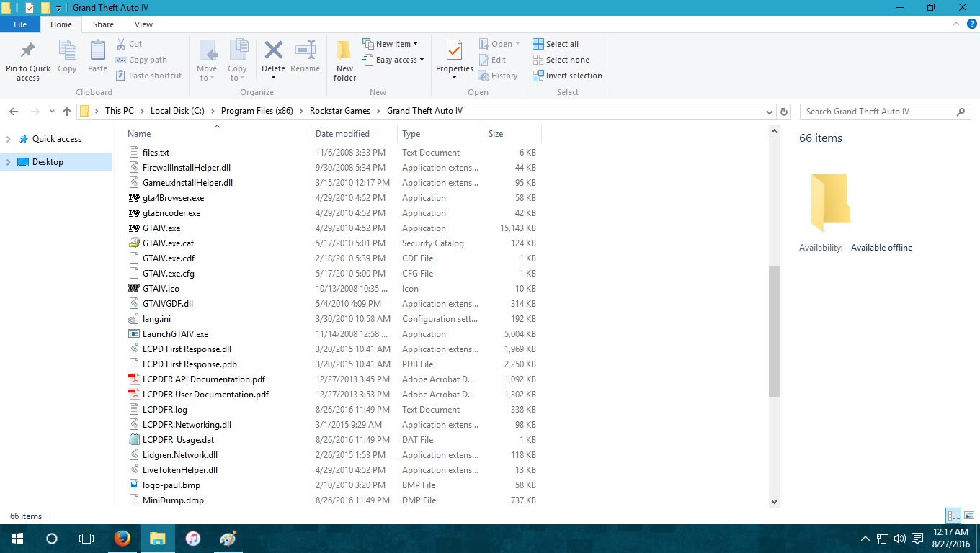
Task: Click the Search Grand Theft Auto IV box
Action: pos(878,112)
